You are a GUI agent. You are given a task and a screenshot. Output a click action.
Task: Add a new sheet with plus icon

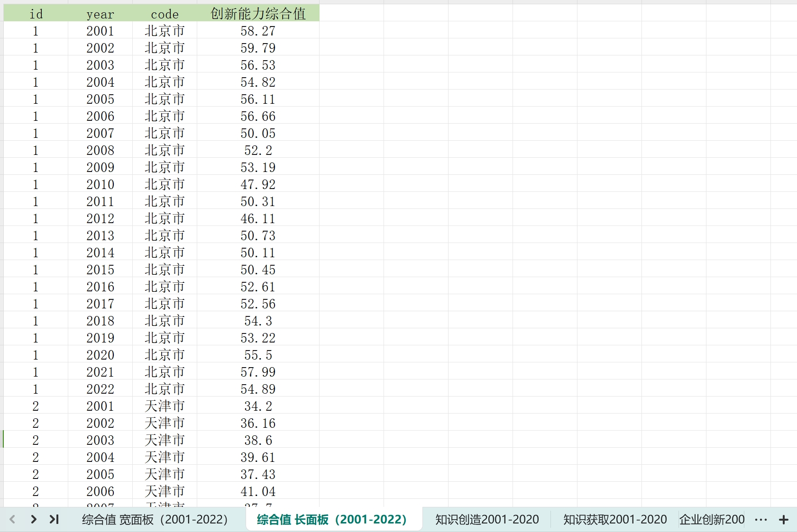(784, 520)
